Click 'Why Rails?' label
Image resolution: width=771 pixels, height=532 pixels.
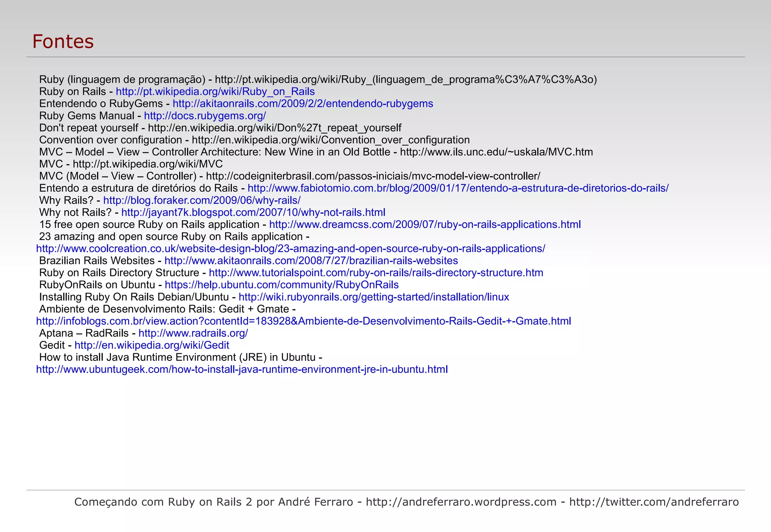tap(66, 200)
